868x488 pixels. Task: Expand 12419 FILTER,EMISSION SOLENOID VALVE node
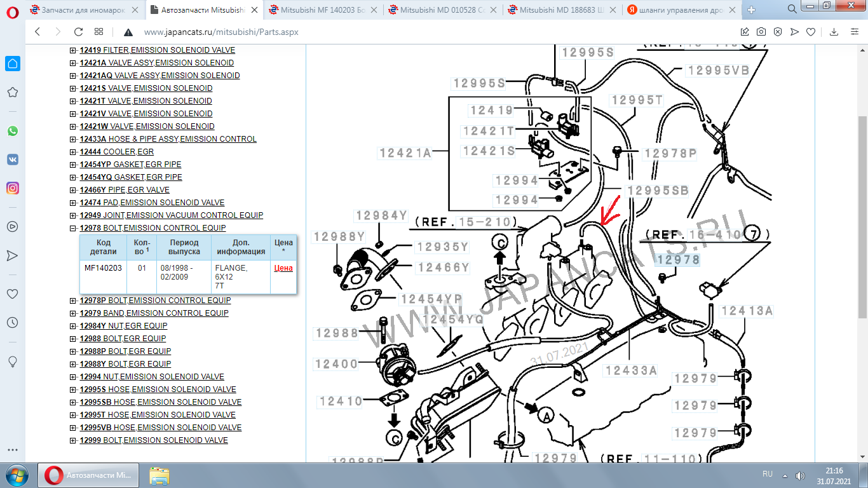[73, 50]
